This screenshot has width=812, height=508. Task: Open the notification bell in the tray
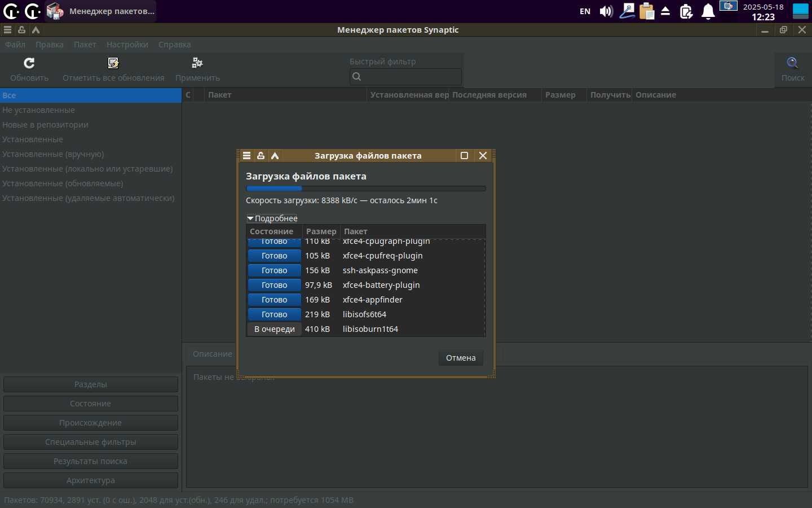[x=708, y=11]
